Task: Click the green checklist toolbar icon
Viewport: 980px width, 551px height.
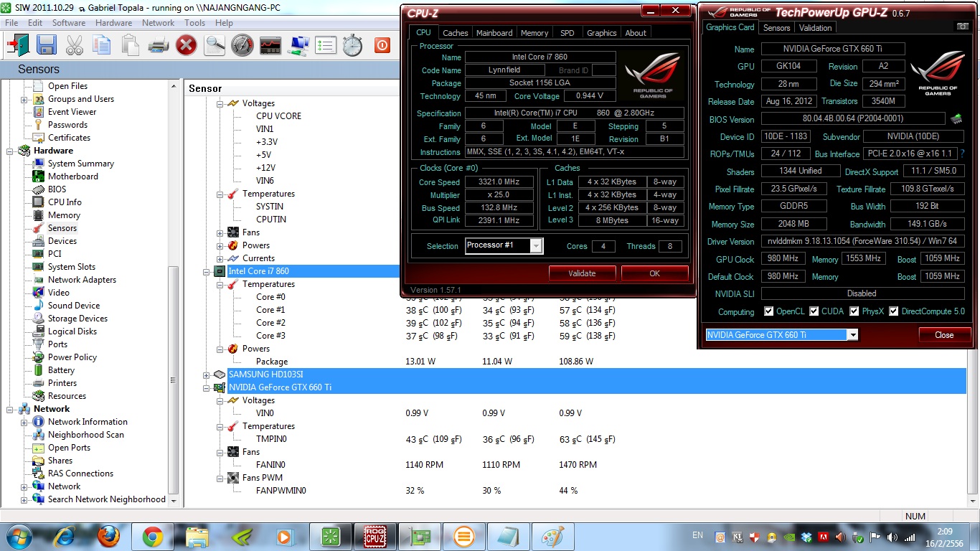Action: click(x=326, y=45)
